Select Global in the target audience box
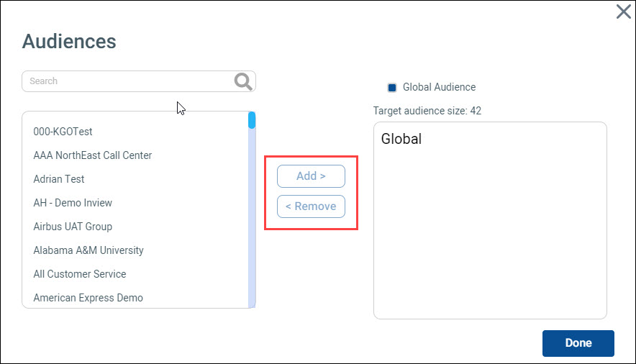This screenshot has width=636, height=364. click(401, 139)
